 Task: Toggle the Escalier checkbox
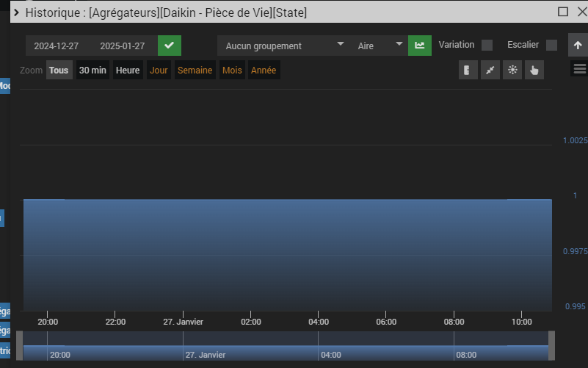tap(551, 45)
